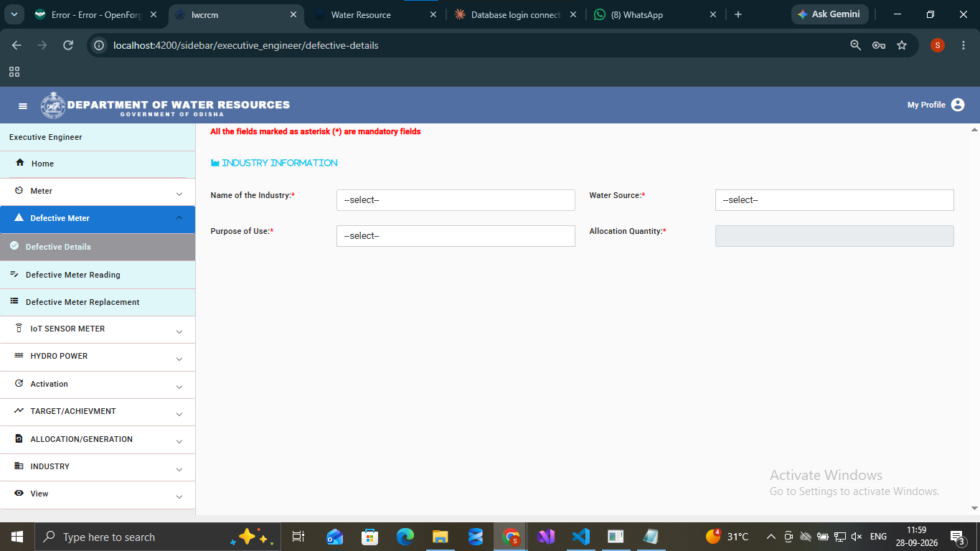Bookmark this page with star icon
This screenshot has width=980, height=551.
tap(902, 45)
